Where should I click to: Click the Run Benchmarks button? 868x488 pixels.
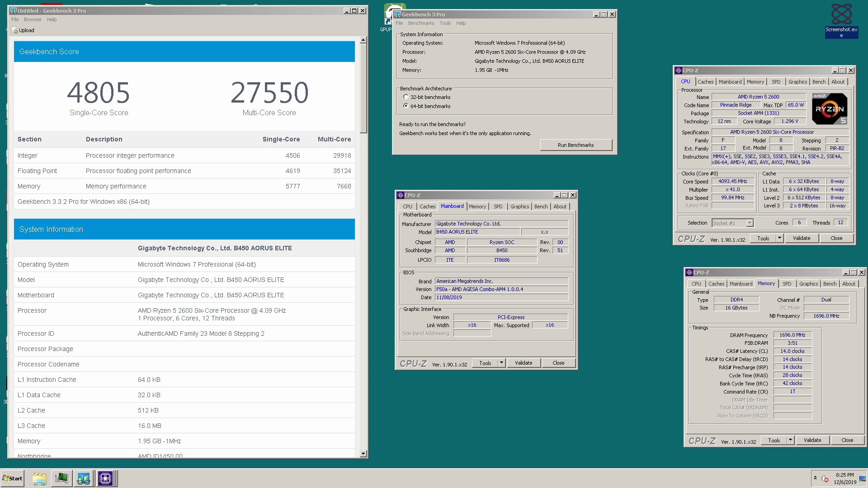tap(576, 145)
